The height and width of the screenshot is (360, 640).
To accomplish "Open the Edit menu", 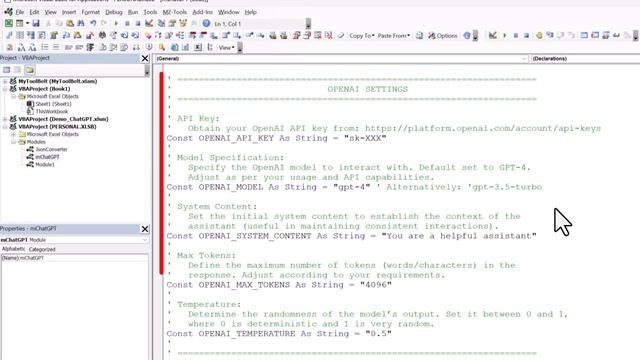I will [x=34, y=12].
